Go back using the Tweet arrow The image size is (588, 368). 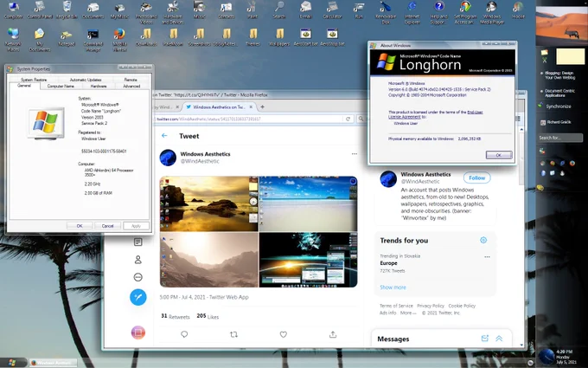coord(164,136)
